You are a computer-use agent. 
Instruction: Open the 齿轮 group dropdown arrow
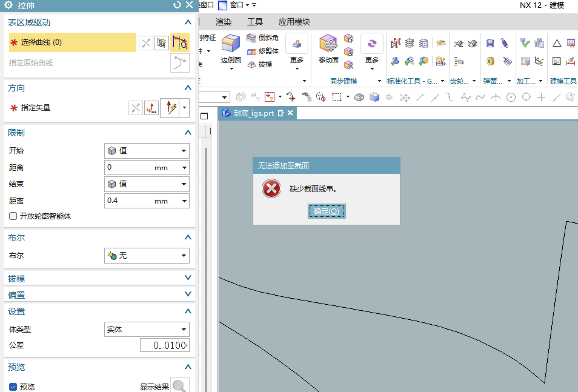(x=474, y=81)
